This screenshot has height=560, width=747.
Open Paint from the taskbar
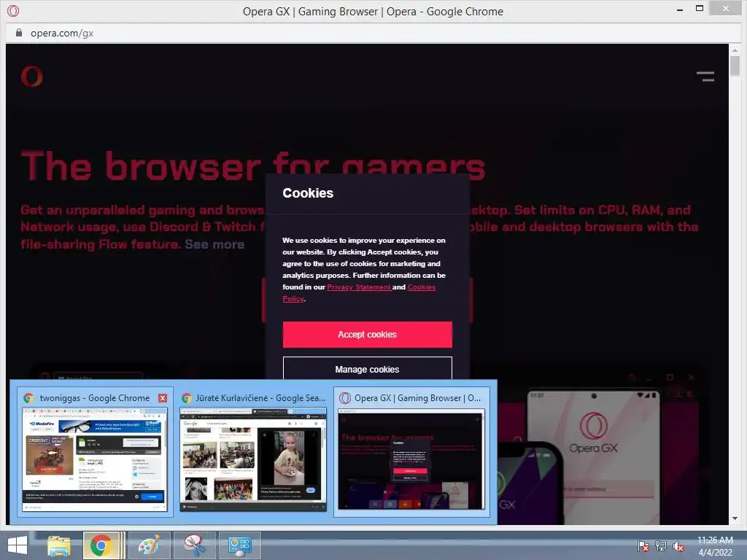149,545
